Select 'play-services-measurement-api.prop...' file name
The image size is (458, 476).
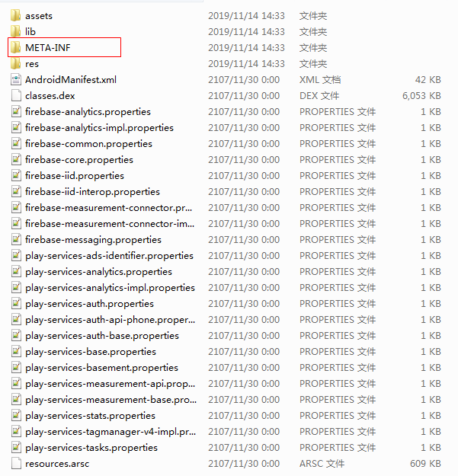pos(110,384)
